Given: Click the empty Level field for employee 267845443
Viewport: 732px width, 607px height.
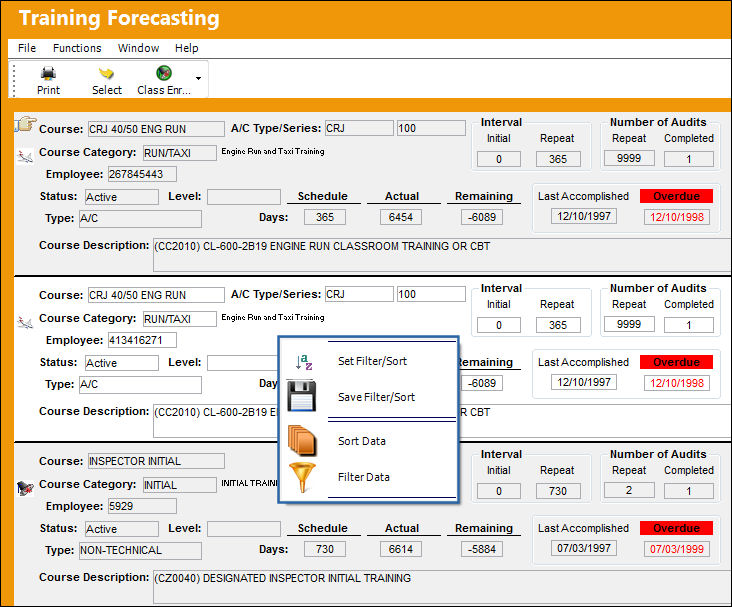Looking at the screenshot, I should pyautogui.click(x=244, y=197).
